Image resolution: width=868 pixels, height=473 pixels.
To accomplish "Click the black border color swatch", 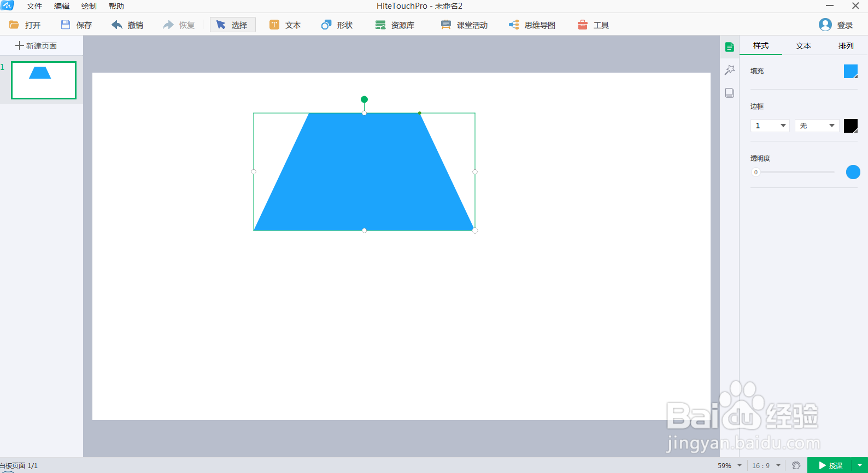I will click(851, 126).
